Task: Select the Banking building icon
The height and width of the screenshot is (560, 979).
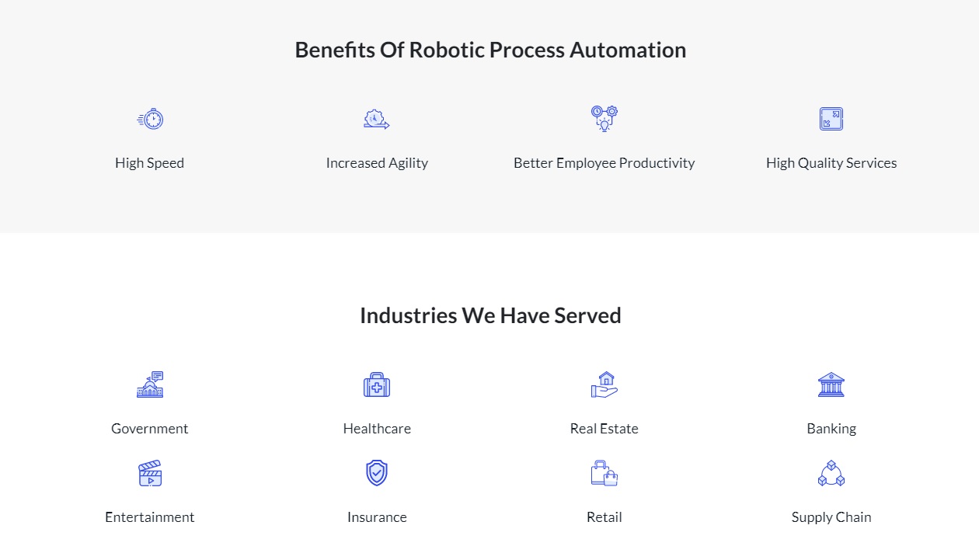Action: coord(831,384)
